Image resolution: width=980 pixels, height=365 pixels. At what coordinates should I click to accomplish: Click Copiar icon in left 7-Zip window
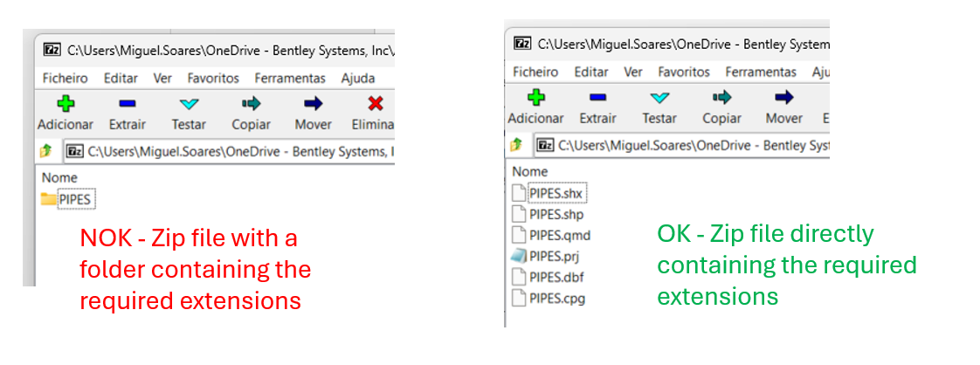(x=251, y=104)
